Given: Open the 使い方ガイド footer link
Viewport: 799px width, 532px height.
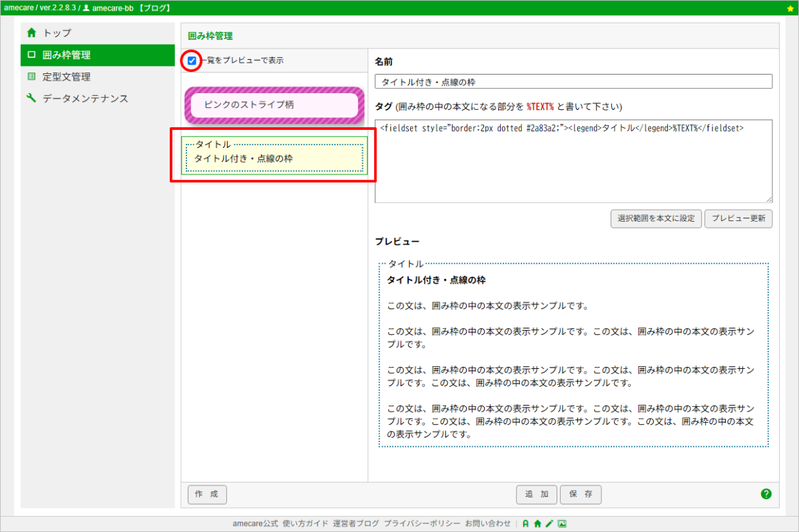Looking at the screenshot, I should (x=305, y=524).
